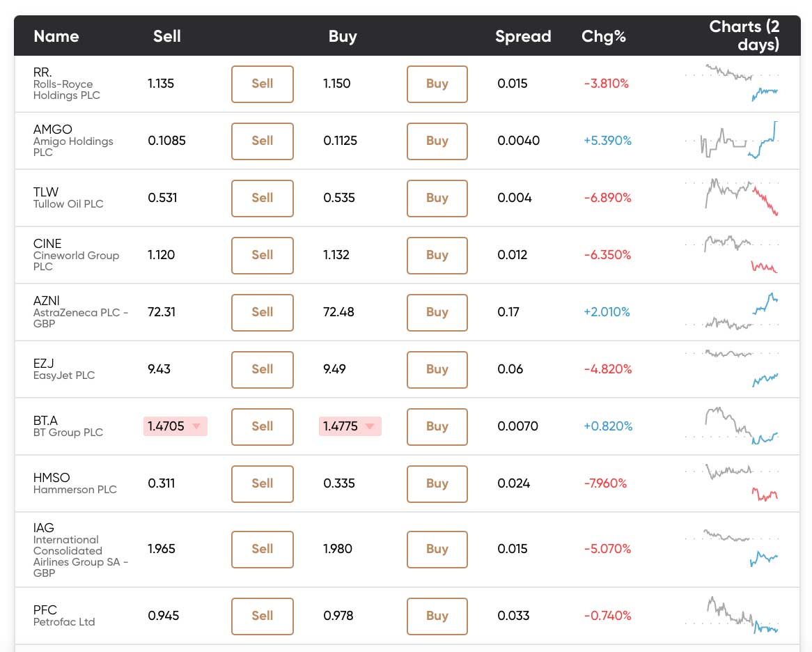Click Buy in the EasyJet row
This screenshot has width=812, height=652.
coord(437,369)
